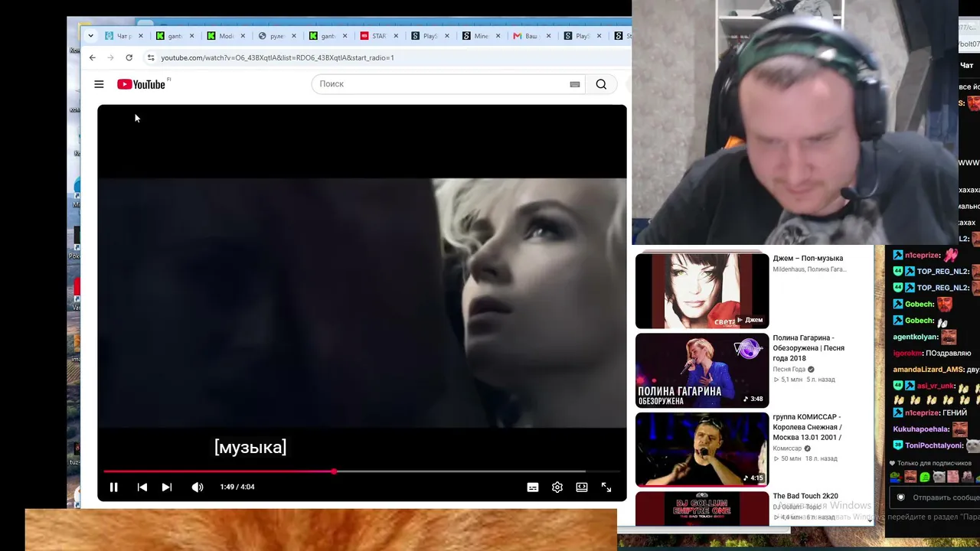Image resolution: width=980 pixels, height=551 pixels.
Task: Open the player settings gear
Action: [x=557, y=487]
